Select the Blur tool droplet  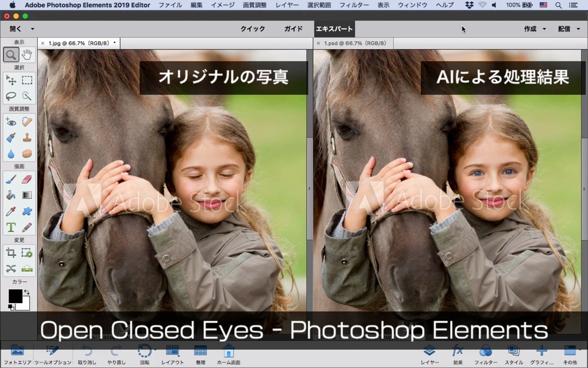(x=11, y=154)
